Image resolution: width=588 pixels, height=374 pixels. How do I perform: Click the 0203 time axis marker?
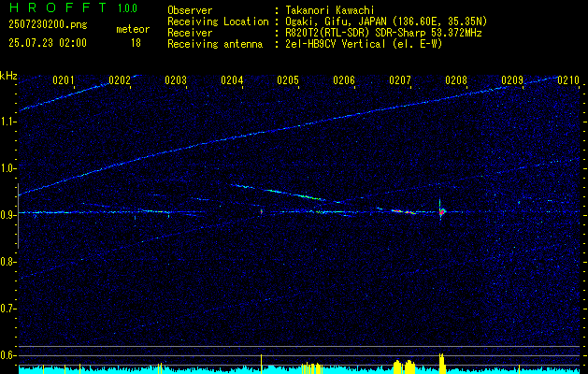tap(176, 80)
